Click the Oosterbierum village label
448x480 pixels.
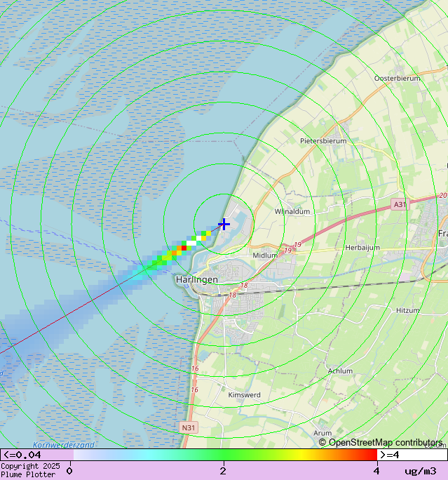click(x=398, y=79)
